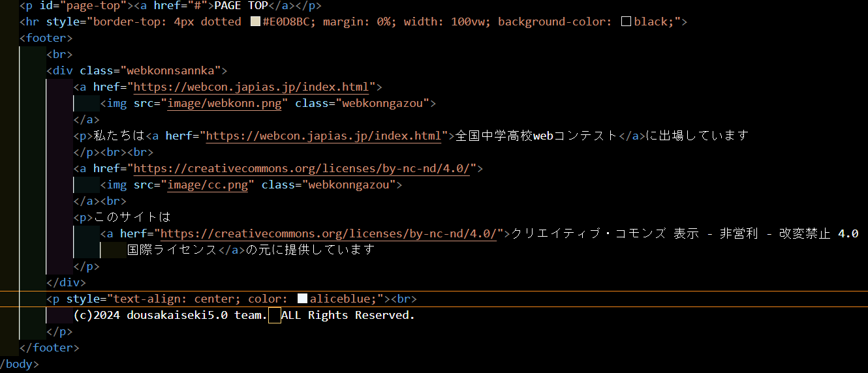
Task: Click the closing body tag
Action: click(18, 364)
